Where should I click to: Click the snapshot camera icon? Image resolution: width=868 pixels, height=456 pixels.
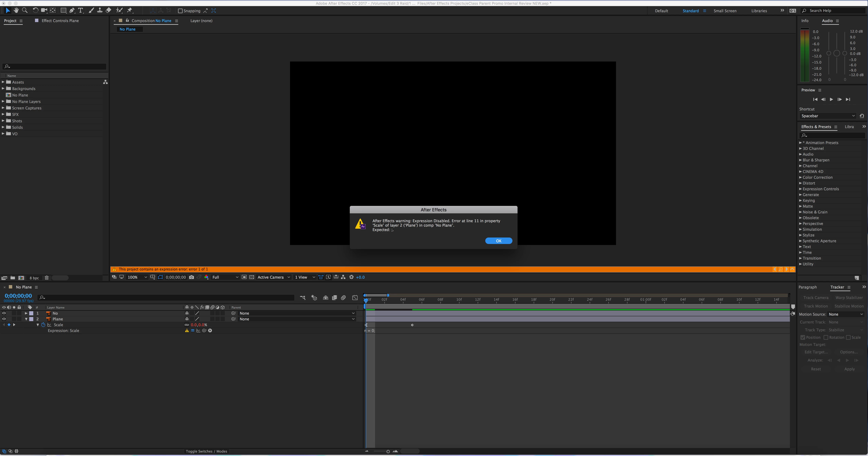191,277
